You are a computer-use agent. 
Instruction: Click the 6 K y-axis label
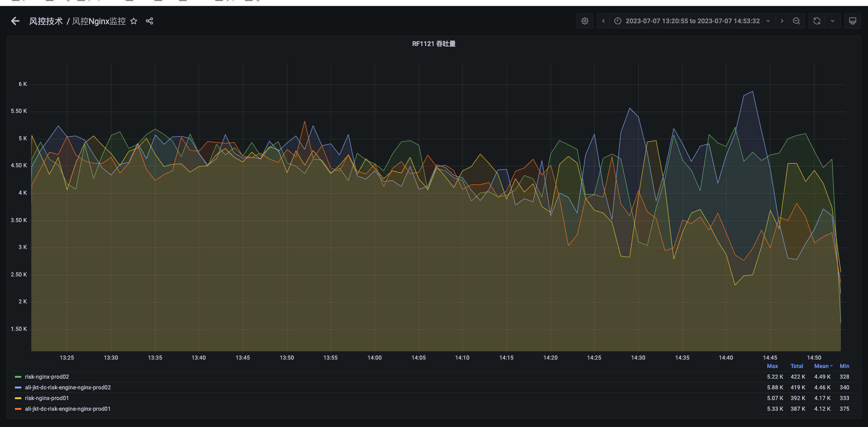click(23, 84)
